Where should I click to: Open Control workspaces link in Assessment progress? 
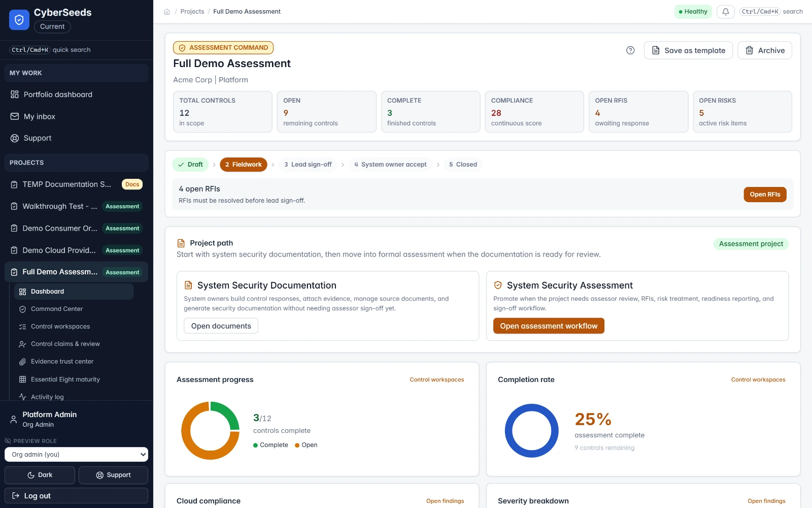coord(436,380)
